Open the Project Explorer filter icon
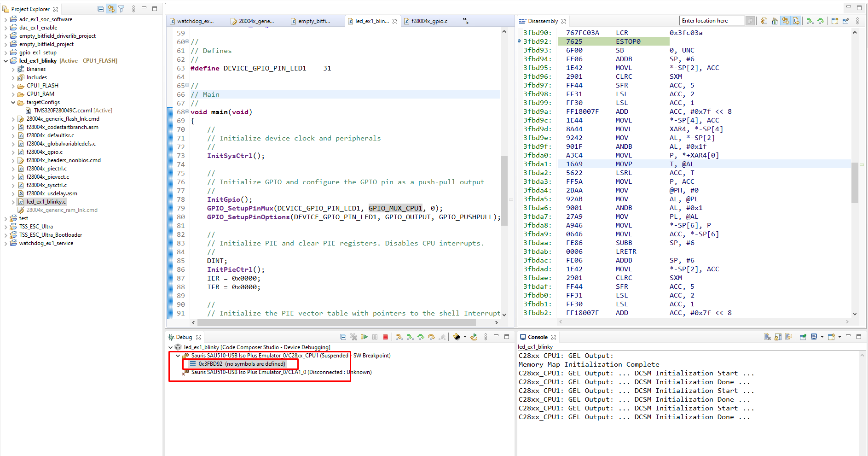Image resolution: width=868 pixels, height=456 pixels. [122, 9]
